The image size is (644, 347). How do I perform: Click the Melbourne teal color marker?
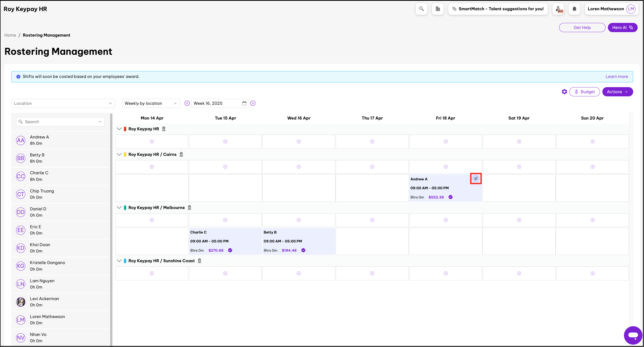125,208
